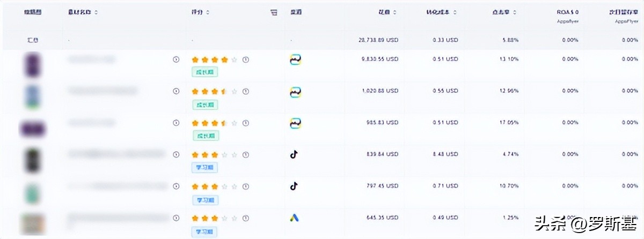
Task: Click the TikTok icon in the 839.84 USD row
Action: (294, 155)
